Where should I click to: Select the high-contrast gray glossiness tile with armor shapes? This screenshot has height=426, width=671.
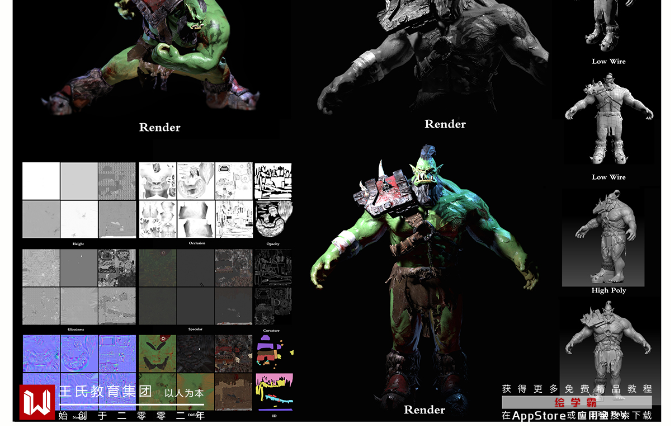117,268
